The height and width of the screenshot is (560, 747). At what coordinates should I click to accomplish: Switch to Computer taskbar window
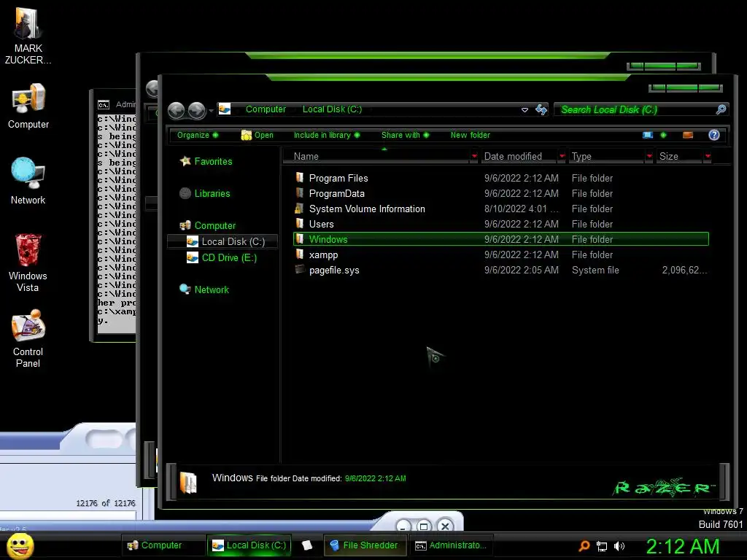[163, 545]
